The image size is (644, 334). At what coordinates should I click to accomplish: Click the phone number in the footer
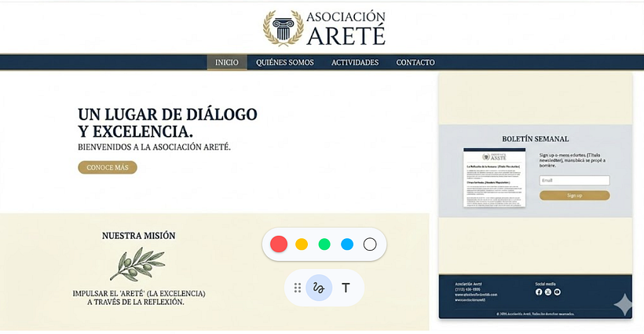point(467,289)
